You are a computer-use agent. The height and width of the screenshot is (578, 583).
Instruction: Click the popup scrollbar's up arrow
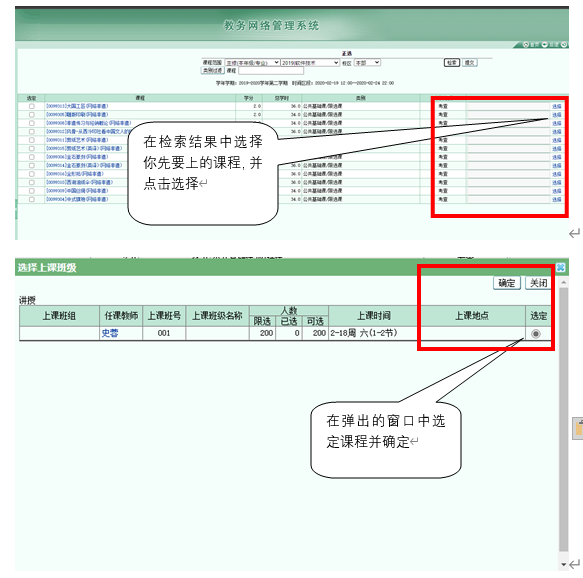pyautogui.click(x=564, y=283)
